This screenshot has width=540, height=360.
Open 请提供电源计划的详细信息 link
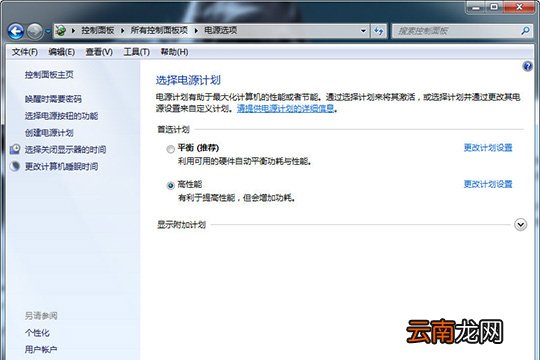[x=285, y=109]
